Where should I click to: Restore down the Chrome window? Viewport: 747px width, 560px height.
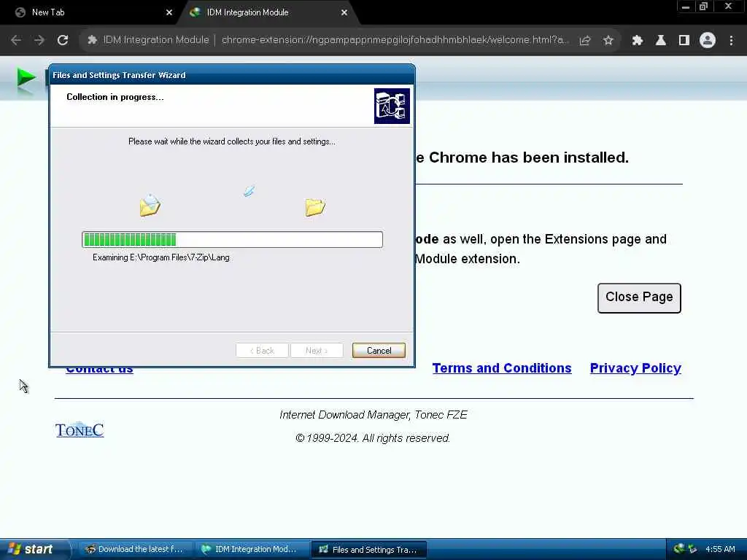click(x=704, y=7)
